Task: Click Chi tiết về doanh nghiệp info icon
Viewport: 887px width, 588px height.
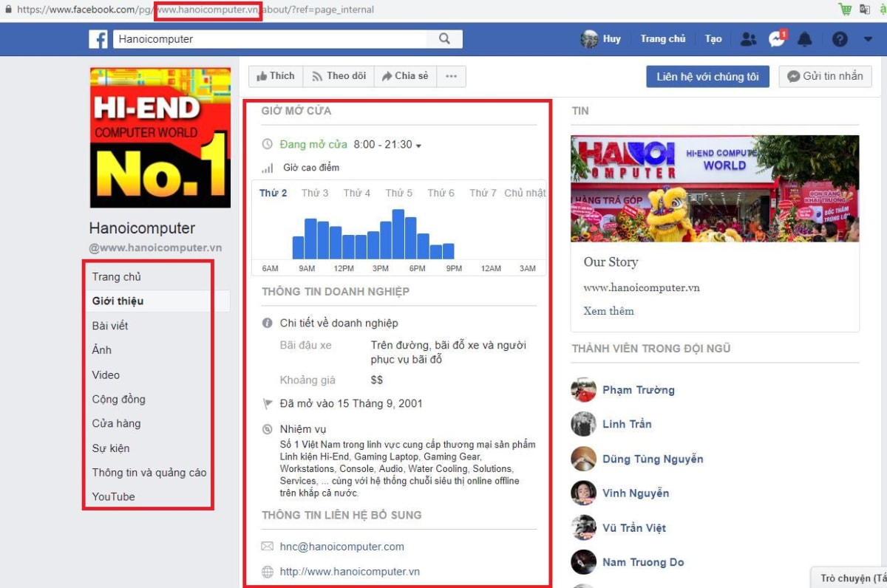Action: click(268, 324)
